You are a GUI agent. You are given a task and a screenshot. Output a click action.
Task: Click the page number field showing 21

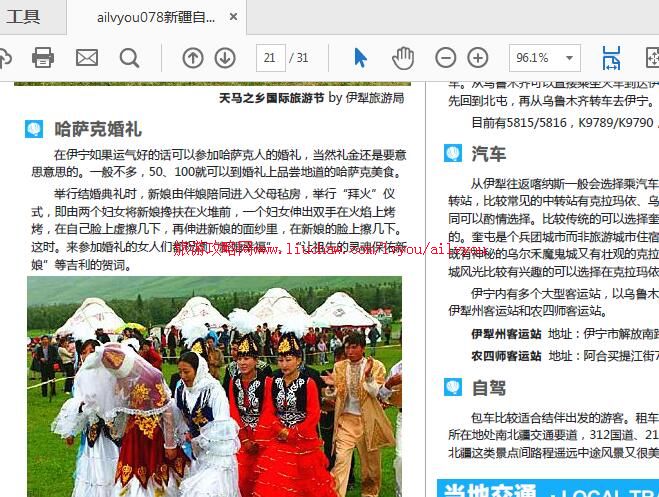[x=270, y=58]
